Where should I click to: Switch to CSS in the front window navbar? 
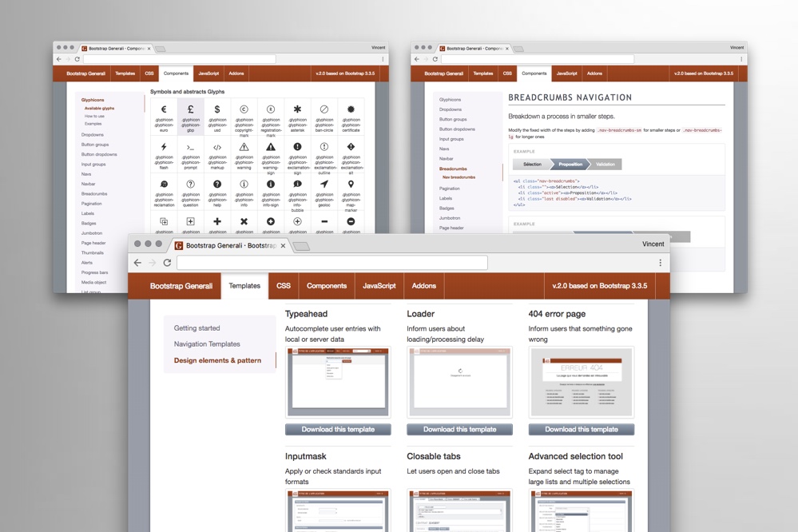[x=284, y=286]
